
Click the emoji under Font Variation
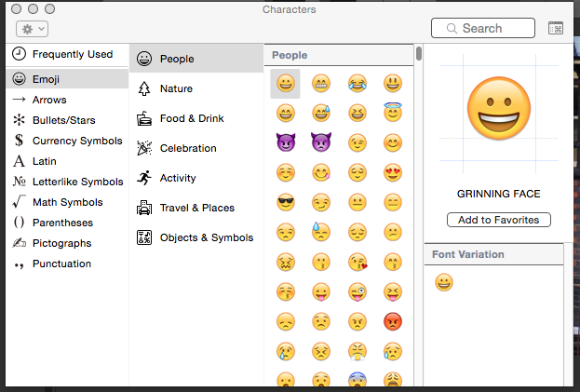[x=444, y=282]
